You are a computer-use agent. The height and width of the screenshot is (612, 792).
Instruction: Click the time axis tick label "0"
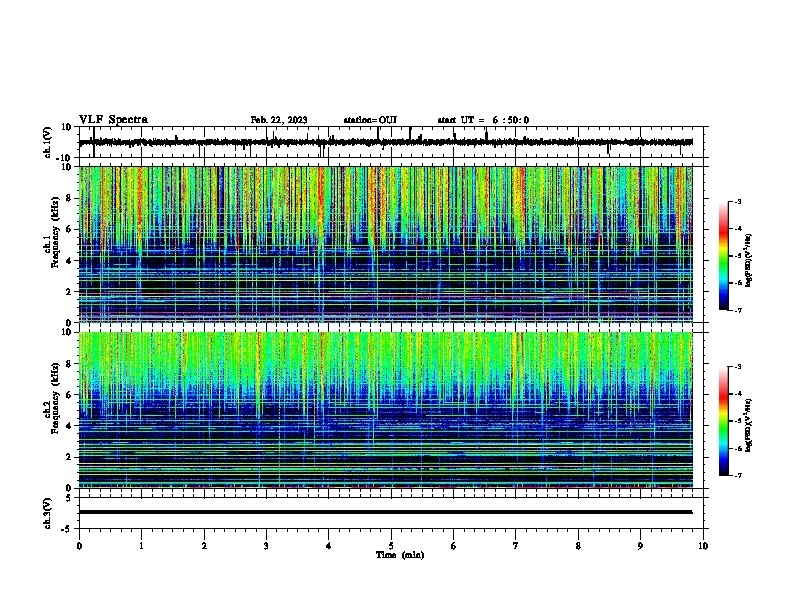pos(79,546)
